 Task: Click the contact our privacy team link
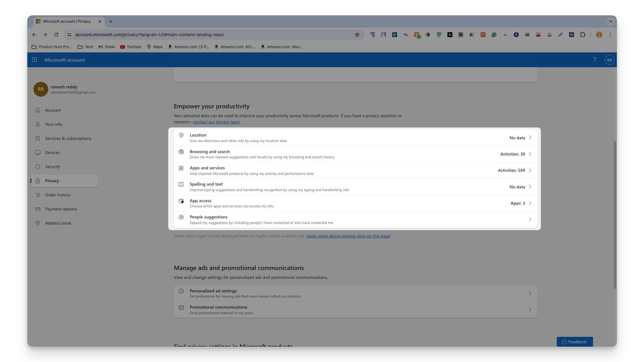pyautogui.click(x=217, y=122)
